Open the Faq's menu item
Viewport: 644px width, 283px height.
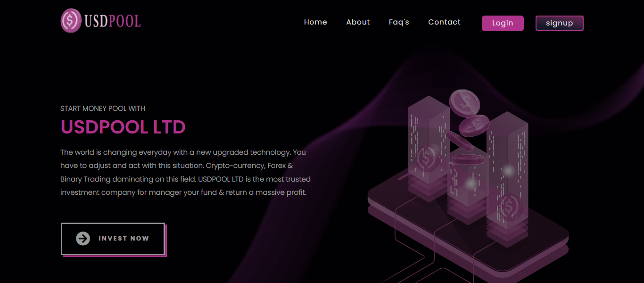[x=399, y=22]
